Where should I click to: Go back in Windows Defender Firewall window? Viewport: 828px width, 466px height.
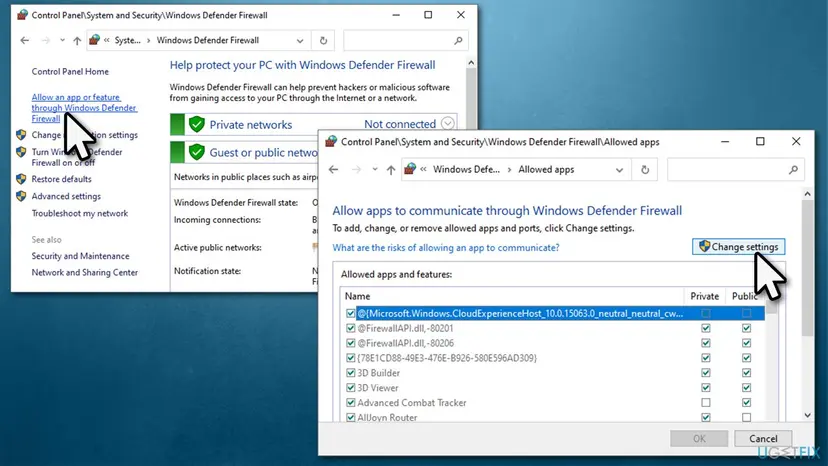click(25, 41)
